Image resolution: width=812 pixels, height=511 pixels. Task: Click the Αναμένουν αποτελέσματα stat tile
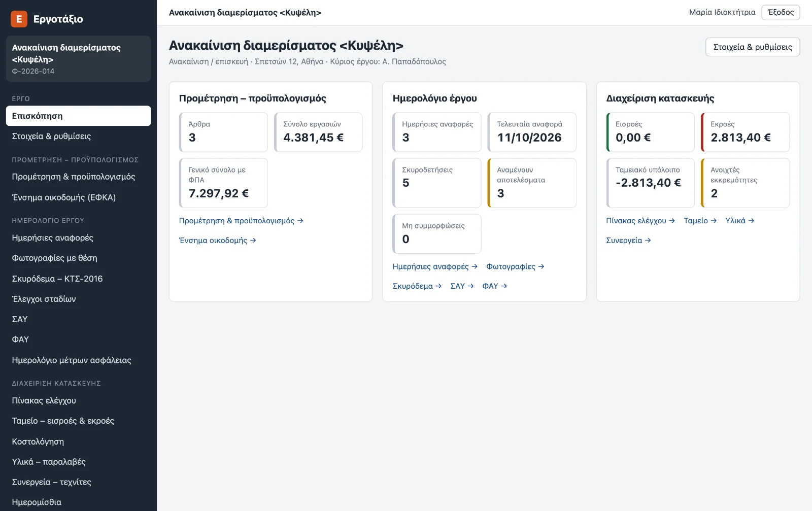point(532,183)
